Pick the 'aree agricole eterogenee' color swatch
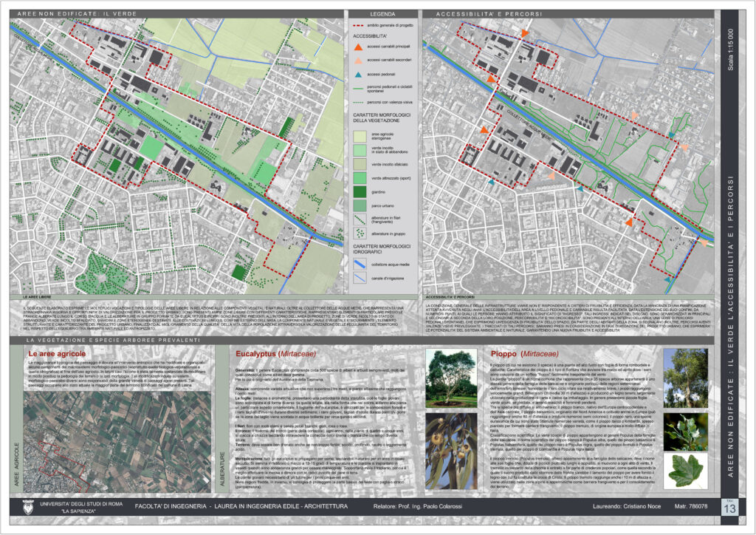Viewport: 756px width, 535px height. coord(360,137)
